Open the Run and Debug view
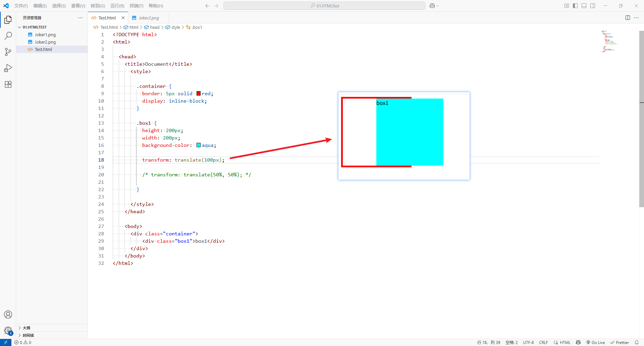This screenshot has height=346, width=644. click(x=8, y=68)
